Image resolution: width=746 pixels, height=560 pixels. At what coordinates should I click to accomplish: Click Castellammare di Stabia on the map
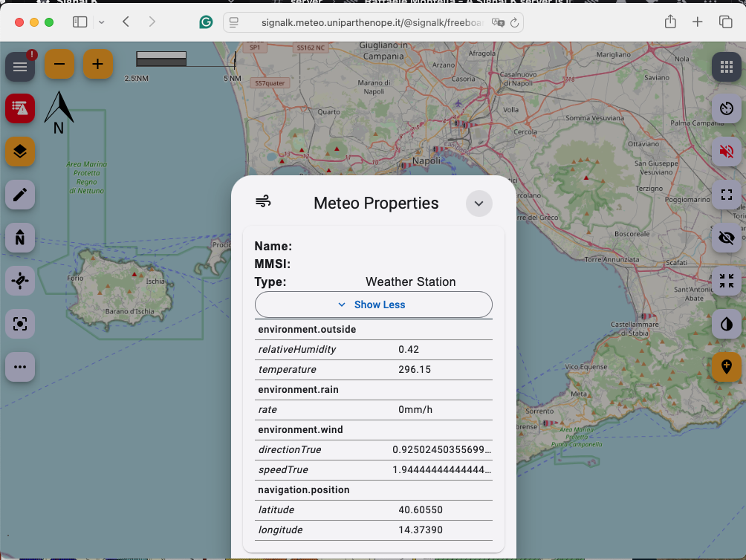[x=635, y=328]
